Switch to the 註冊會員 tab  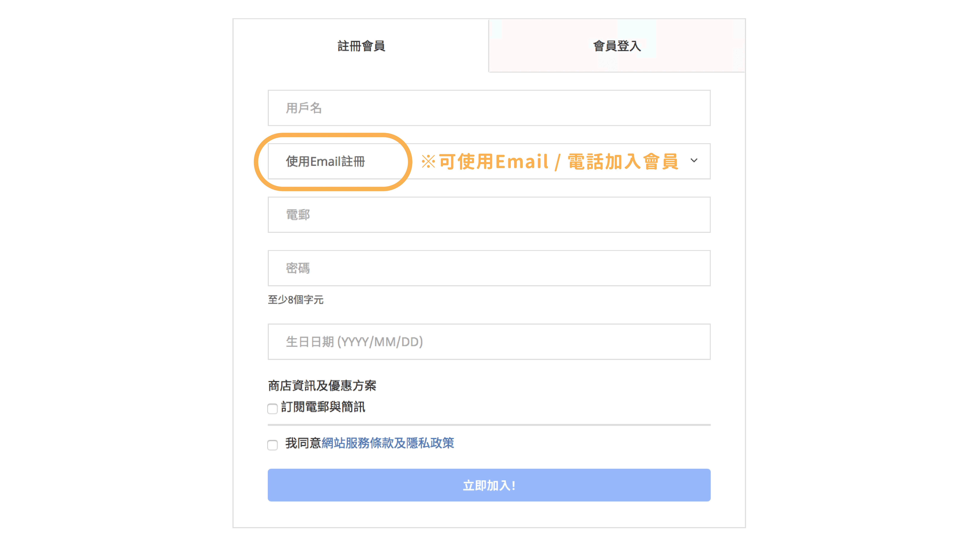[361, 46]
